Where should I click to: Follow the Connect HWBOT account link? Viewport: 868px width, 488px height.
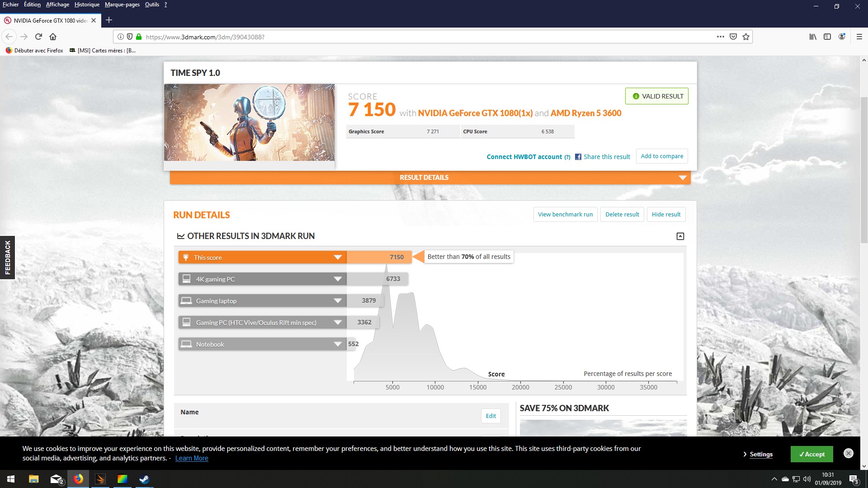[x=524, y=157]
